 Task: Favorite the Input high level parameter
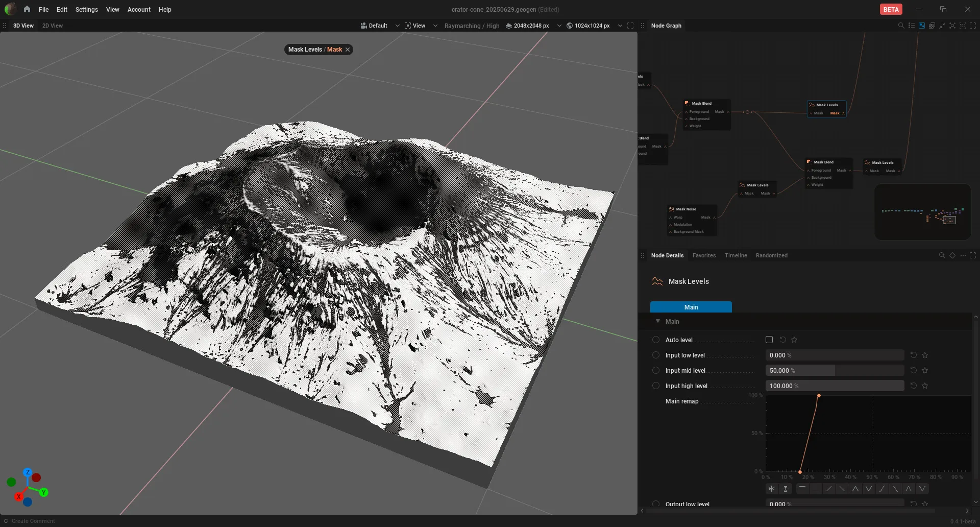coord(925,386)
